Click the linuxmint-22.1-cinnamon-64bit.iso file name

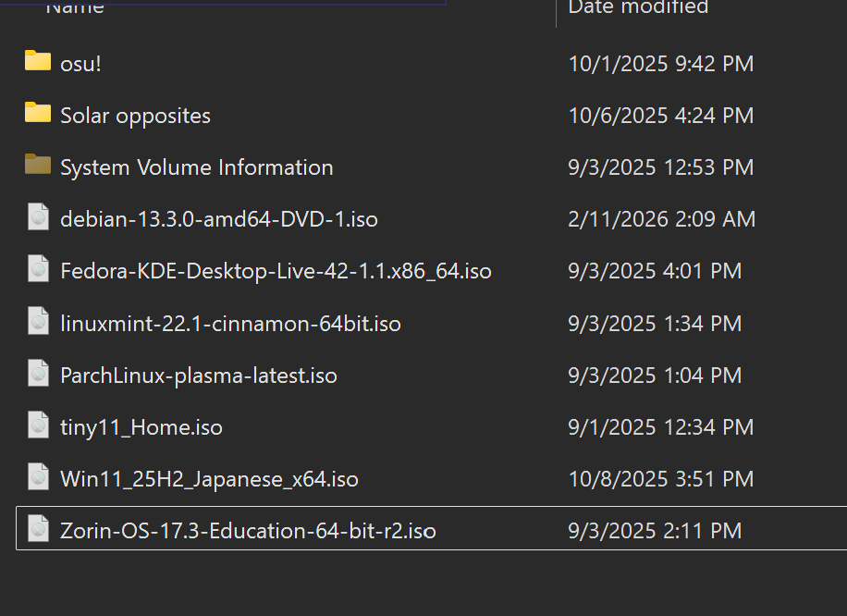[230, 324]
